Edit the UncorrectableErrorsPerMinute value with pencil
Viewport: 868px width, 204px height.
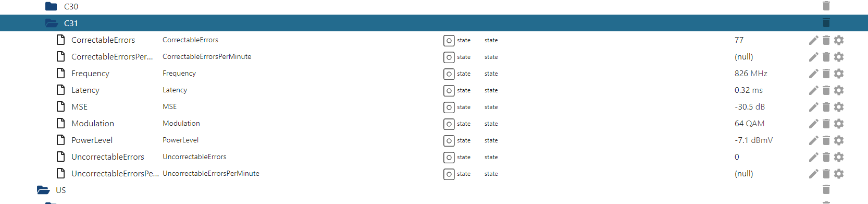813,174
